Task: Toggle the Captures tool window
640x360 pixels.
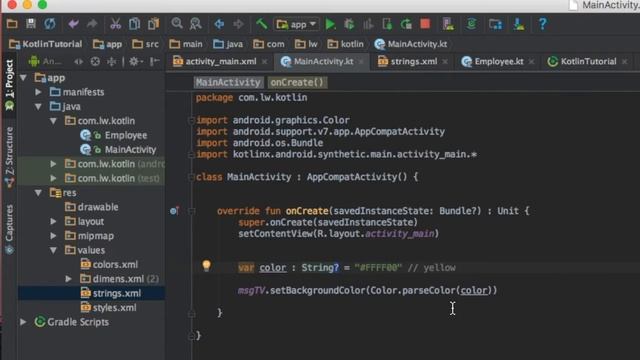Action: click(x=9, y=229)
